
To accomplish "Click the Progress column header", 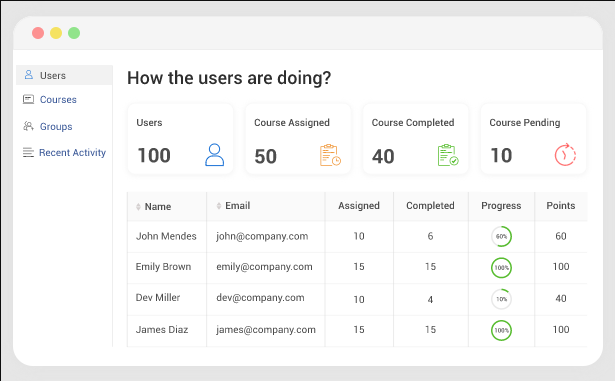I will click(x=501, y=206).
